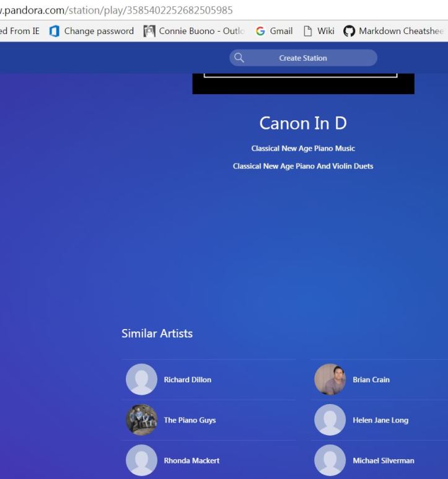The width and height of the screenshot is (448, 479).
Task: Click the Wiki bookmark page icon
Action: (307, 31)
